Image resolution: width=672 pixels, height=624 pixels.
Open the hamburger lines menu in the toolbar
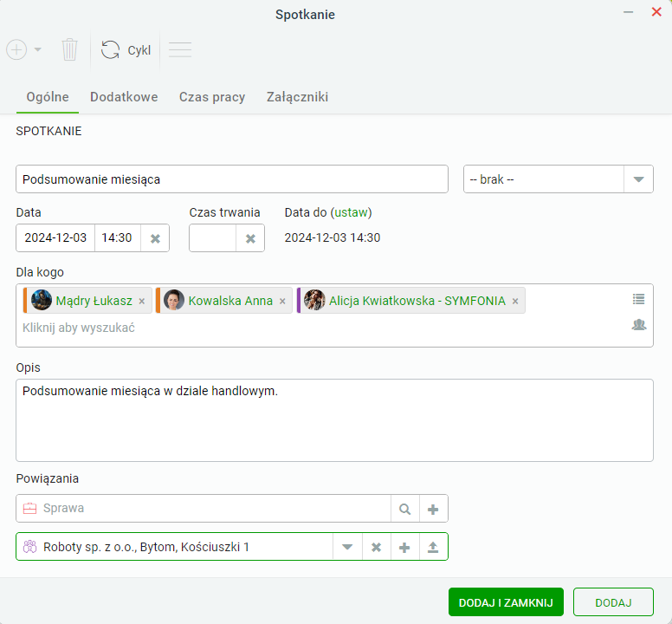pyautogui.click(x=180, y=49)
